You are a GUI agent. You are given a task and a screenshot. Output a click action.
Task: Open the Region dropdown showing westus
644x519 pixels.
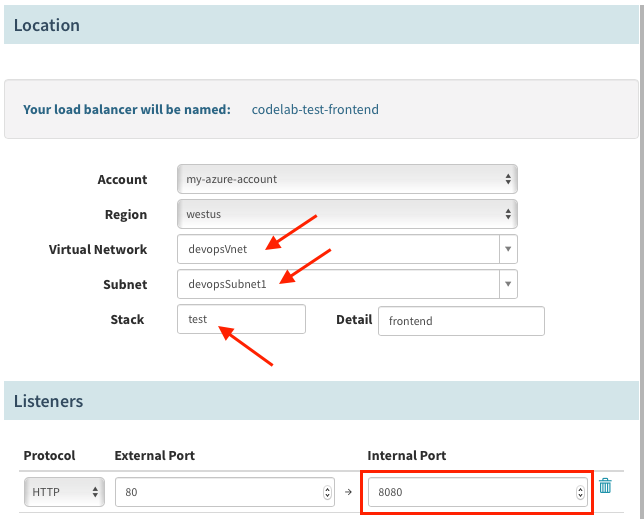[x=347, y=214]
